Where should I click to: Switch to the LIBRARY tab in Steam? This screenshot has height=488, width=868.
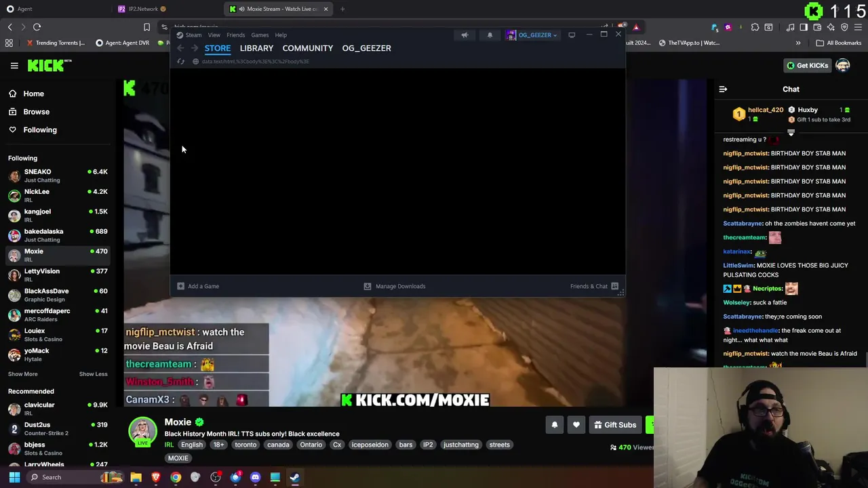pos(256,48)
